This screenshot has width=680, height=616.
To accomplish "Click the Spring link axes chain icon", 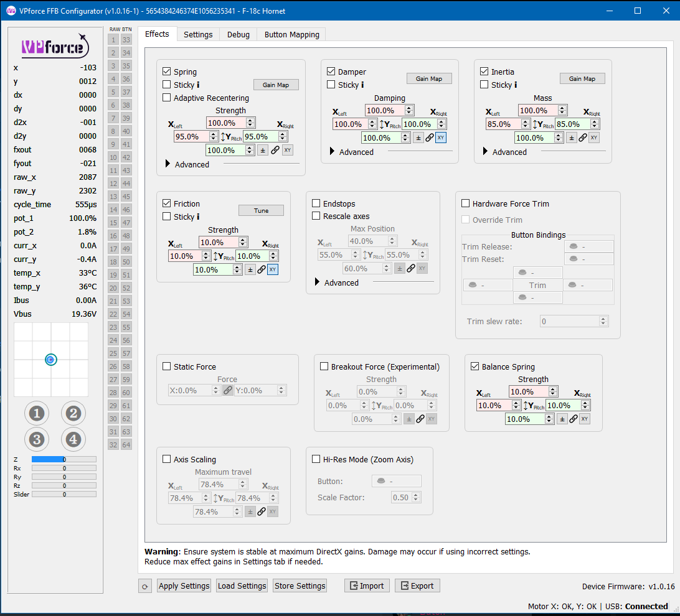I will (x=275, y=151).
